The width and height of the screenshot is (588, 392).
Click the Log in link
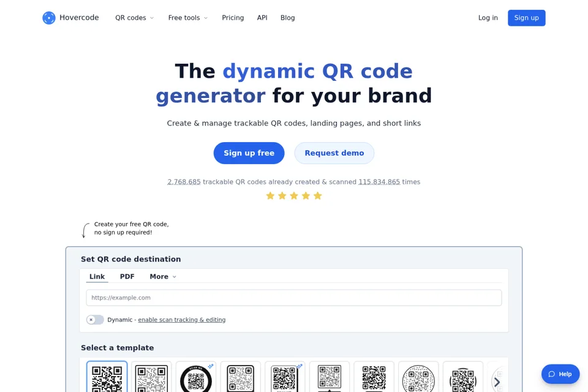tap(488, 18)
